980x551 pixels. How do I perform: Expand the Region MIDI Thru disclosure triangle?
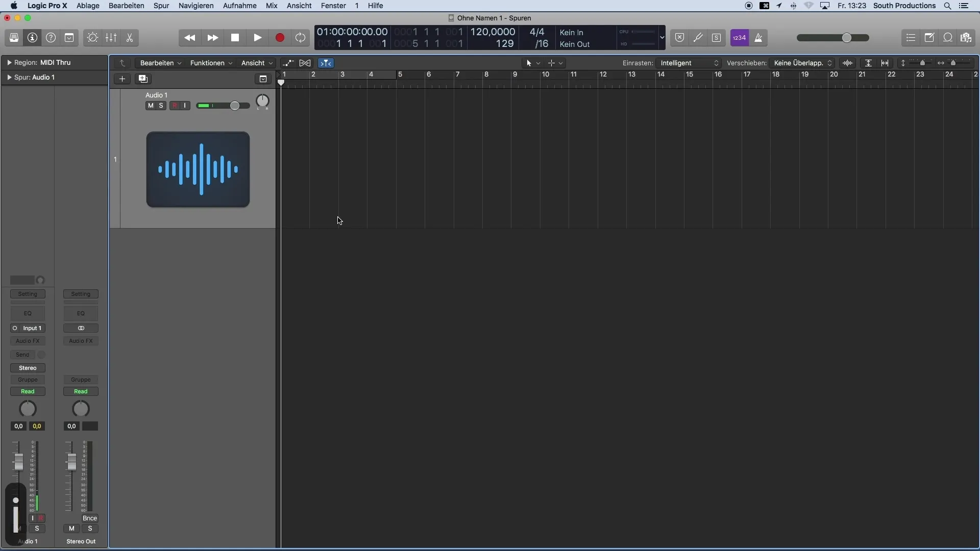point(9,62)
